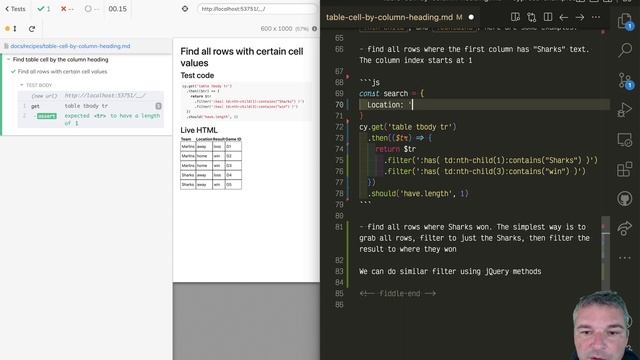Screen dimensions: 640x360
Task: Open the Search view in the activity bar
Action: click(625, 50)
